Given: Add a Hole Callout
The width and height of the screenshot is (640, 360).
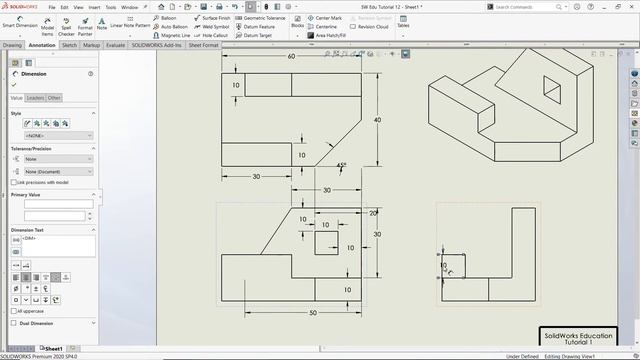Looking at the screenshot, I should [x=211, y=36].
